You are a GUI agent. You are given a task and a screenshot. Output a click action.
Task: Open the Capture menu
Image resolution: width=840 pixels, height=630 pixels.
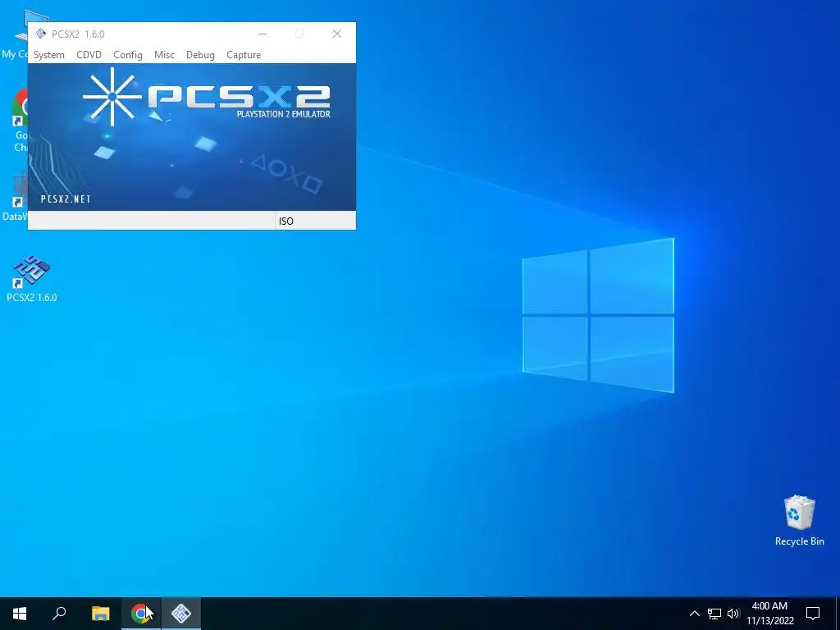coord(244,55)
